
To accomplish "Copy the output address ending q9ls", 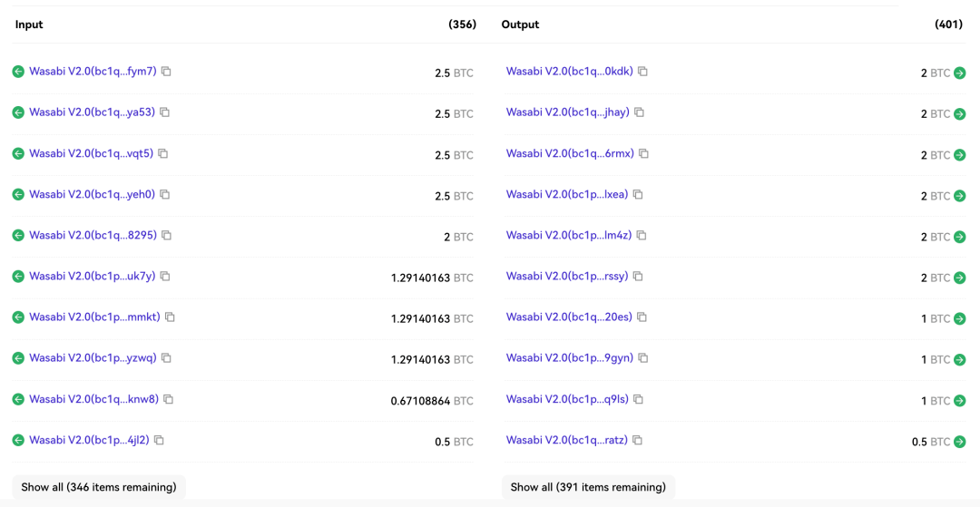I will (638, 399).
